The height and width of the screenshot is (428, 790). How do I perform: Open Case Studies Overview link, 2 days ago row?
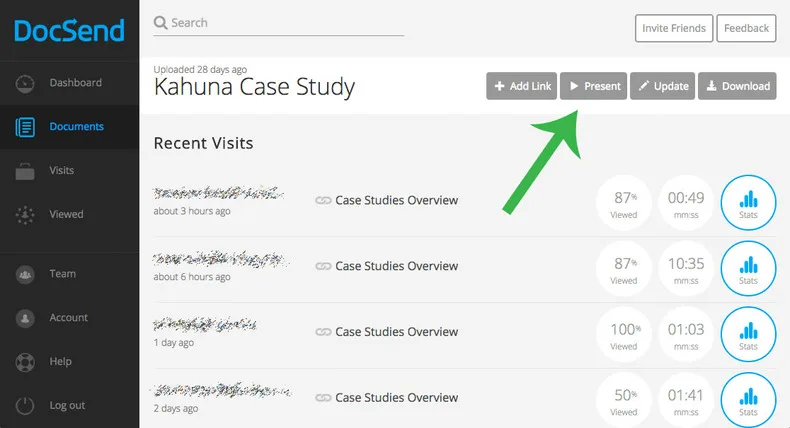coord(397,397)
